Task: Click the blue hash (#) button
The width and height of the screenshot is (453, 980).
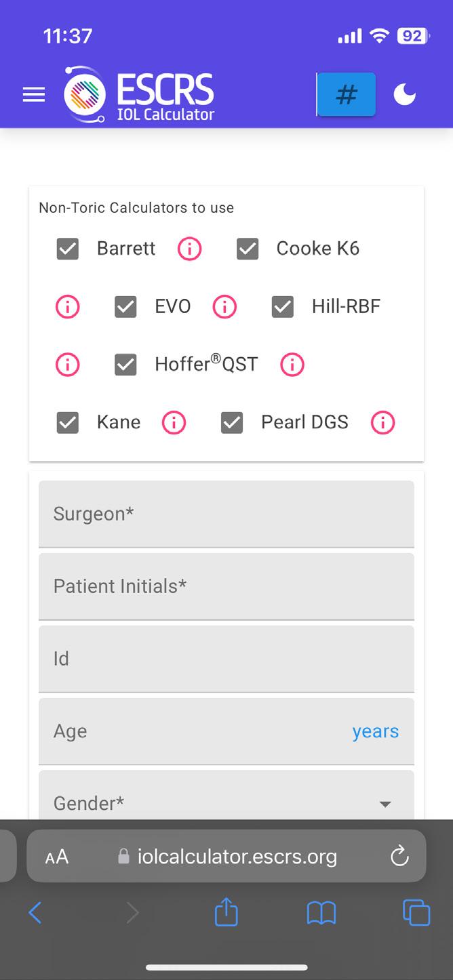Action: point(347,94)
